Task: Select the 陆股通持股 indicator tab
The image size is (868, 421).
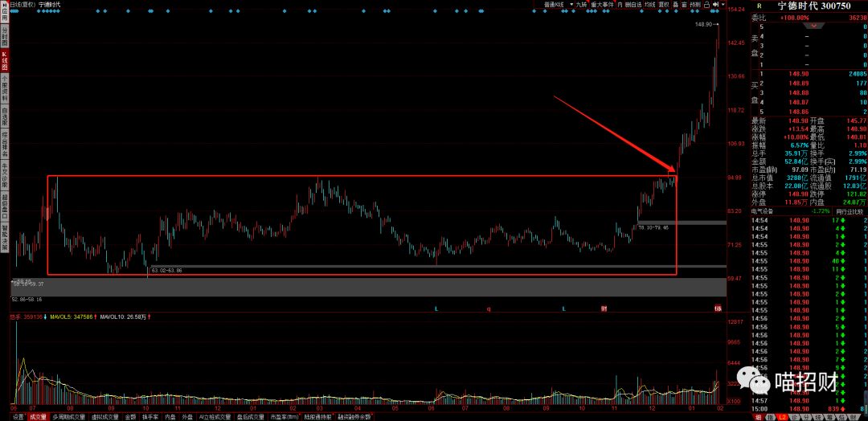Action: (318, 416)
